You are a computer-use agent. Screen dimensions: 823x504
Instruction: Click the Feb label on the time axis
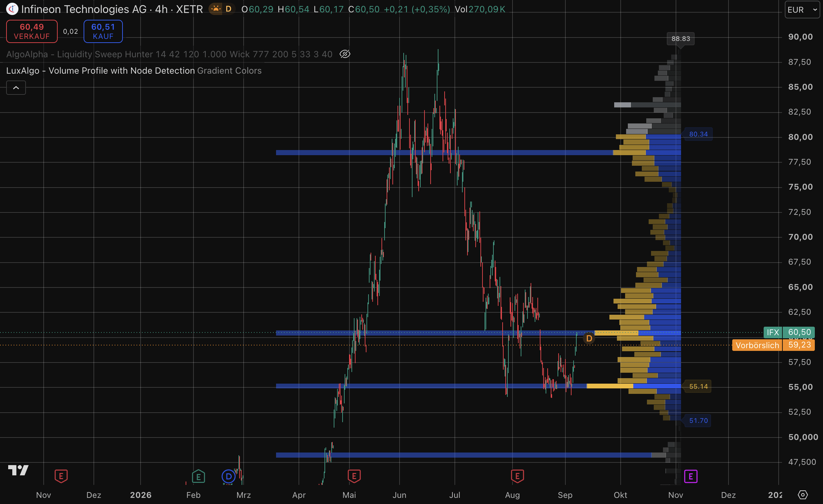193,495
